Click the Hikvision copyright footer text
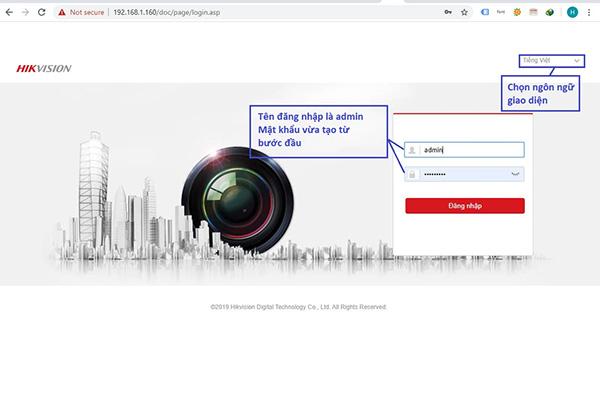Viewport: 600px width, 401px height. point(298,307)
